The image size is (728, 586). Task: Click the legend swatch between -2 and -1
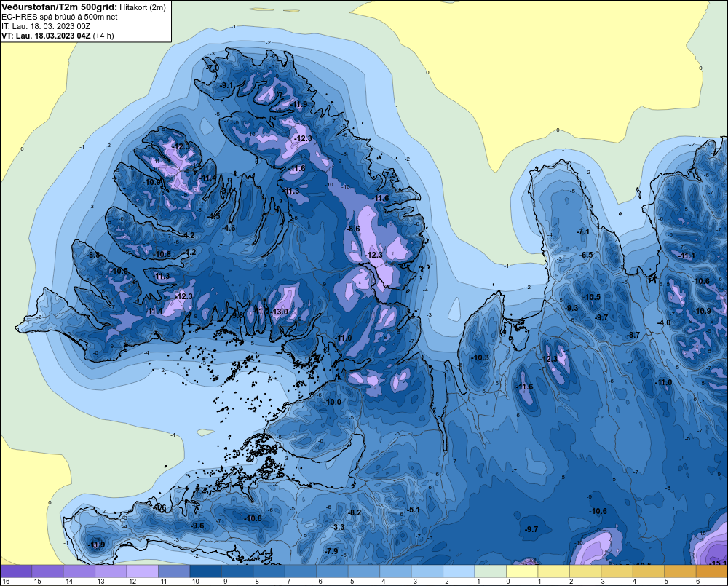point(459,571)
